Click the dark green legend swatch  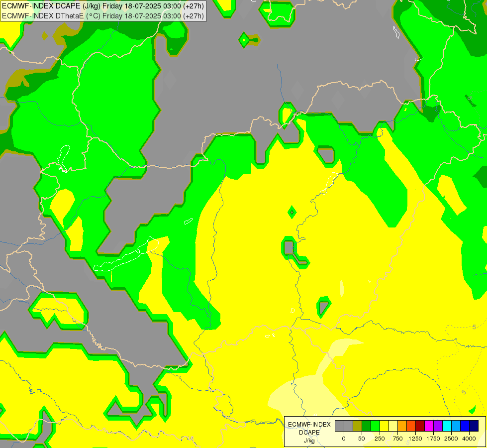click(366, 426)
